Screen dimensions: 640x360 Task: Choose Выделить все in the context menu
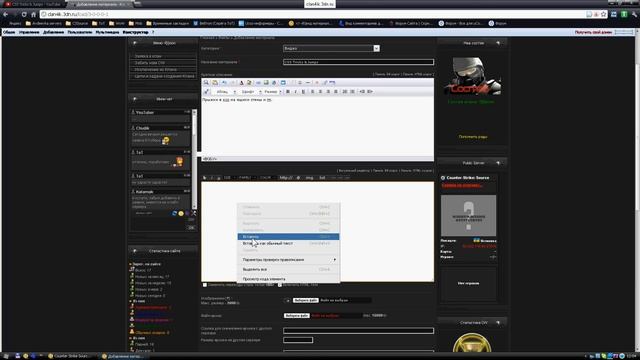click(x=288, y=269)
